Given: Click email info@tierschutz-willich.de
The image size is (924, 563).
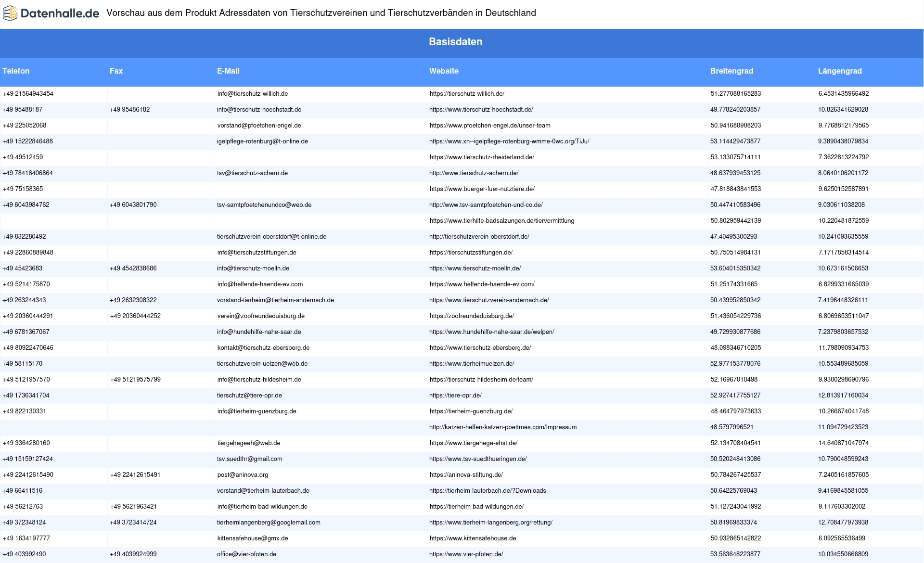Looking at the screenshot, I should pos(253,94).
